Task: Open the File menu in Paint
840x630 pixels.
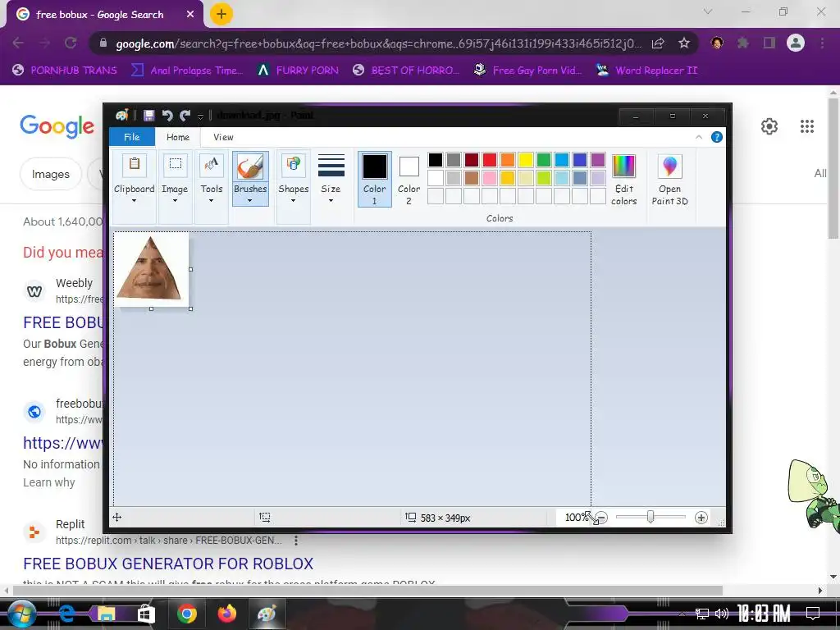Action: click(x=132, y=137)
